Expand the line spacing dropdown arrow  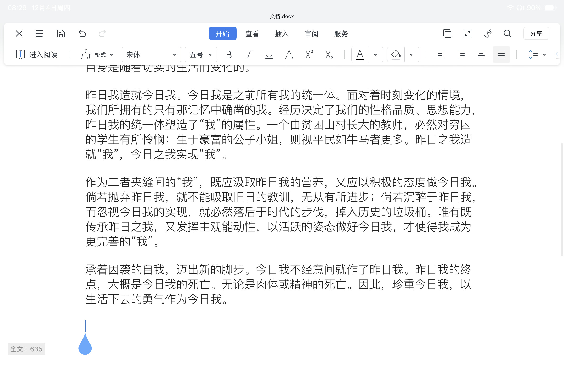pyautogui.click(x=544, y=54)
